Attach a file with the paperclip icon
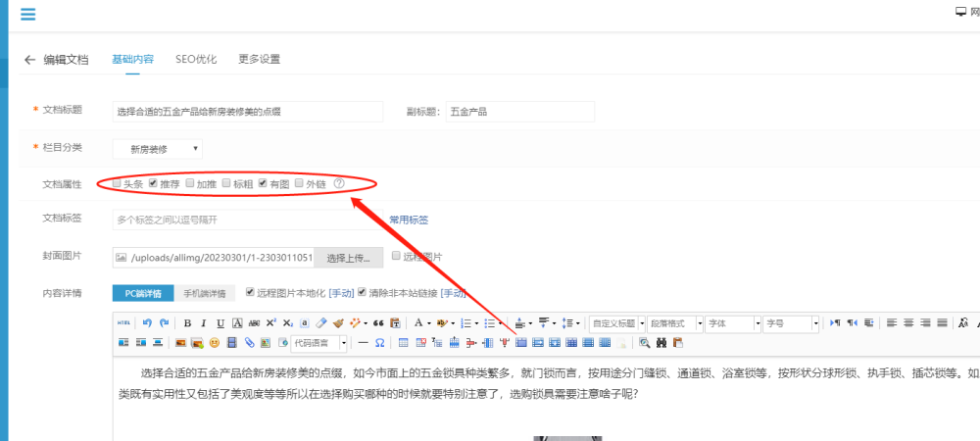The height and width of the screenshot is (441, 980). click(x=249, y=342)
